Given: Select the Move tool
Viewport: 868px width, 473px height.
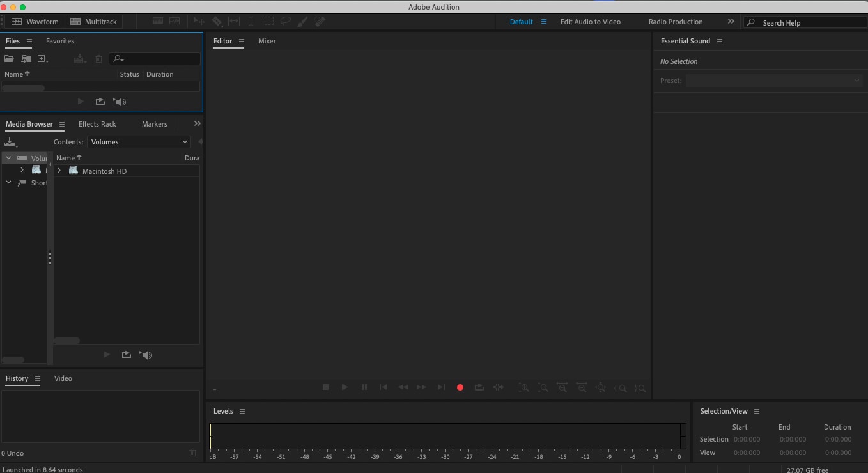Looking at the screenshot, I should pyautogui.click(x=199, y=22).
